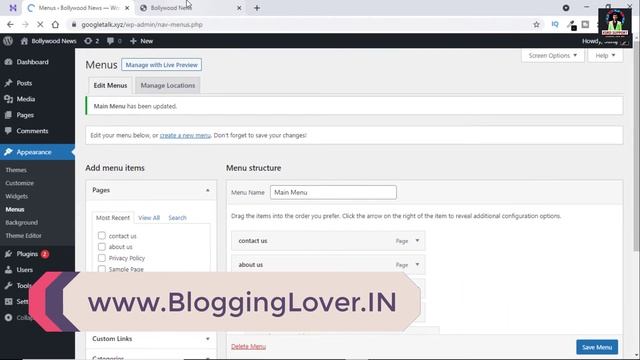The width and height of the screenshot is (640, 360).
Task: Click the IQ extension icon
Action: (x=555, y=24)
